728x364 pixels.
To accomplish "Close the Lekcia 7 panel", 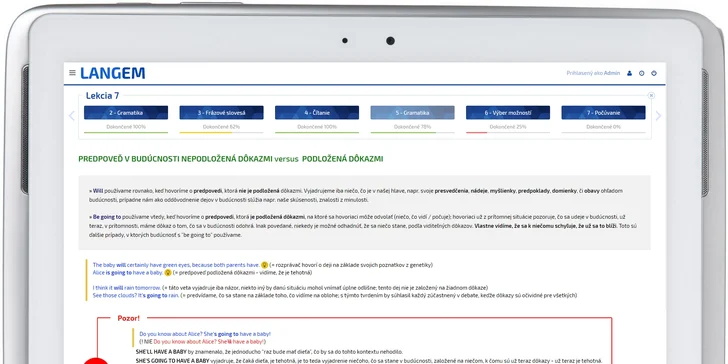I will [651, 95].
